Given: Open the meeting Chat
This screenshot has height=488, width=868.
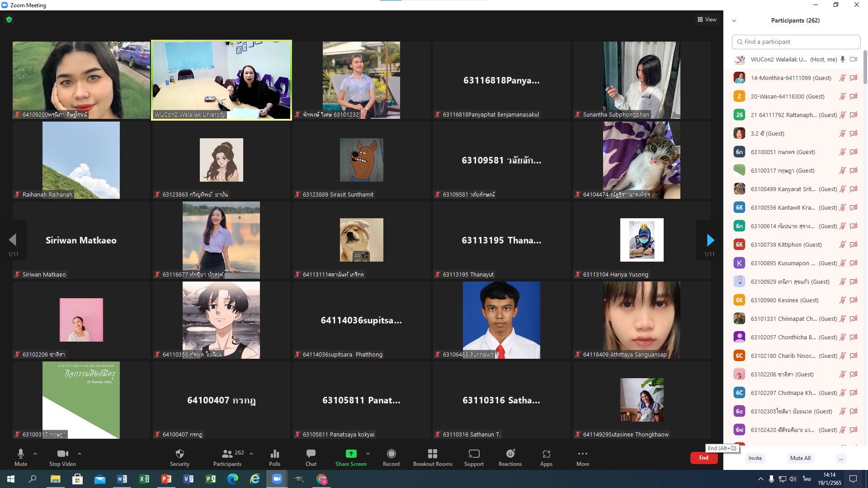Looking at the screenshot, I should (x=311, y=457).
